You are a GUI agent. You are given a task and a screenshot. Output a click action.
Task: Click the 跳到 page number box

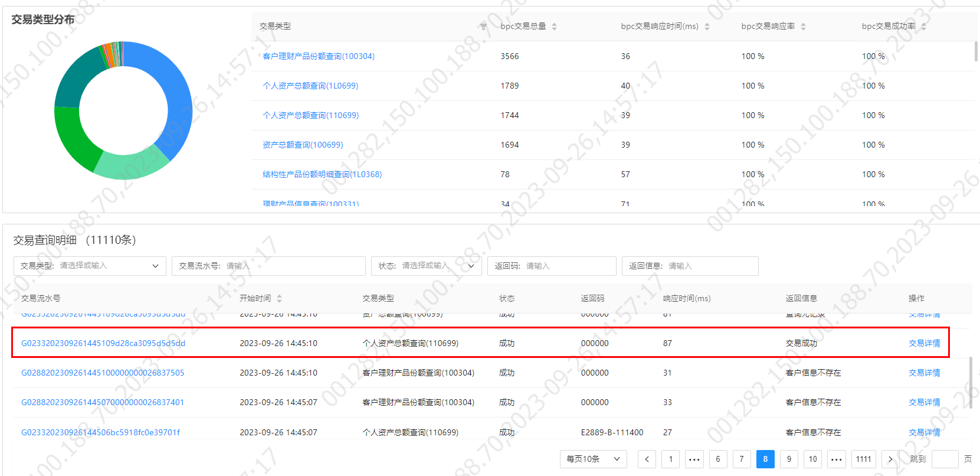[945, 459]
